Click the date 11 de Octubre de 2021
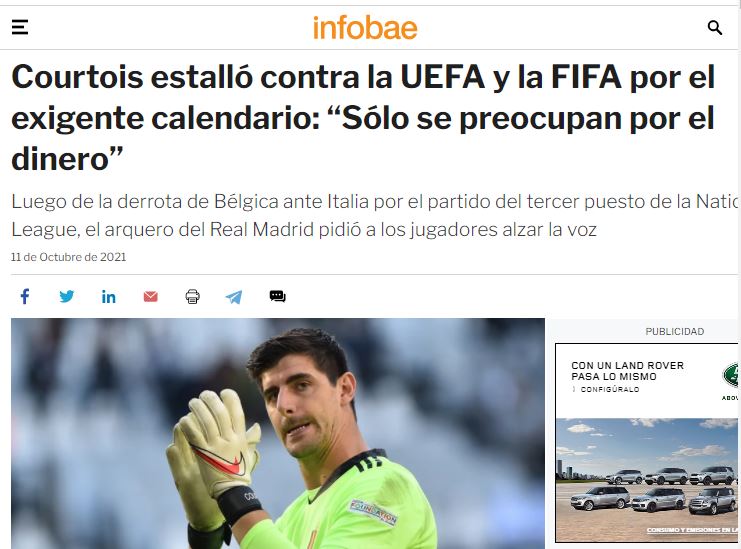Image resolution: width=741 pixels, height=549 pixels. click(x=69, y=257)
